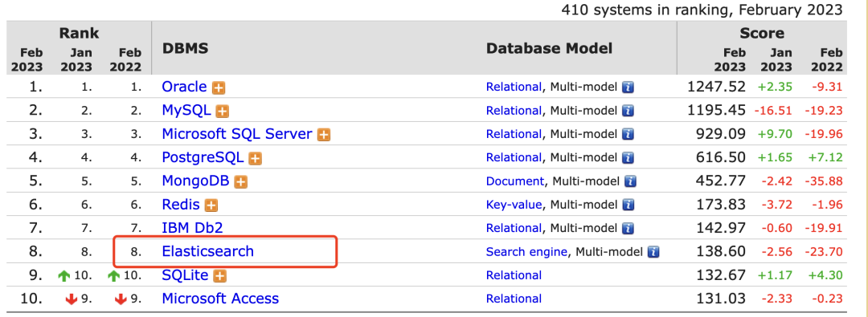The image size is (868, 317).
Task: Click the orange plus icon beside Redis
Action: pos(211,205)
